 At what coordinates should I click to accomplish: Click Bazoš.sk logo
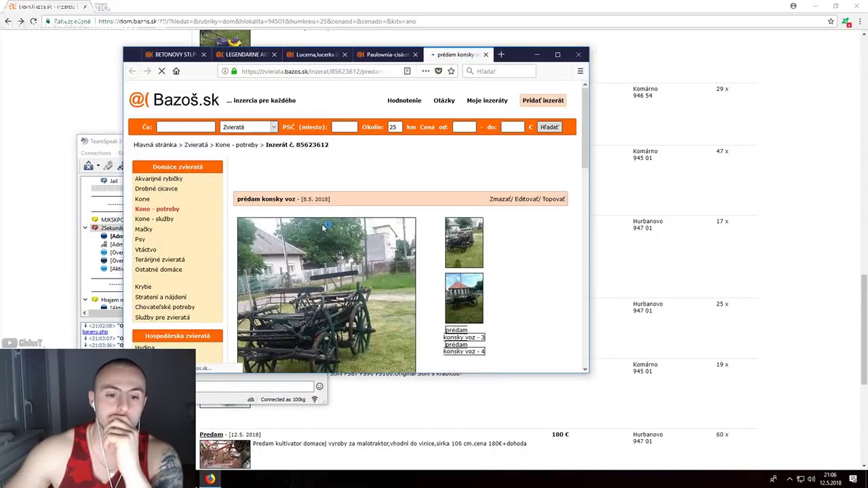coord(174,100)
